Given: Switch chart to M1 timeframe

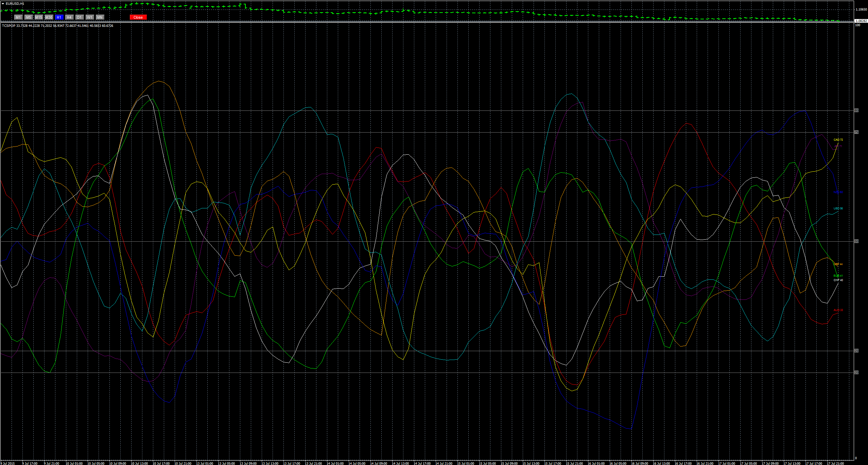Looking at the screenshot, I should (x=18, y=17).
